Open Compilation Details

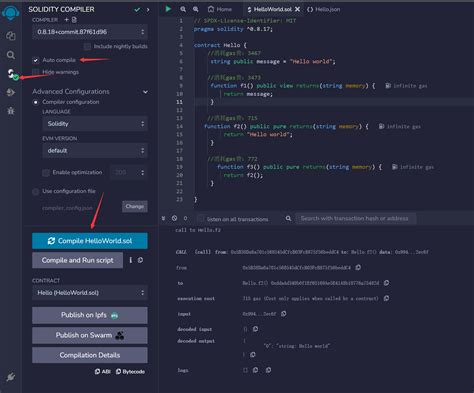click(x=90, y=355)
